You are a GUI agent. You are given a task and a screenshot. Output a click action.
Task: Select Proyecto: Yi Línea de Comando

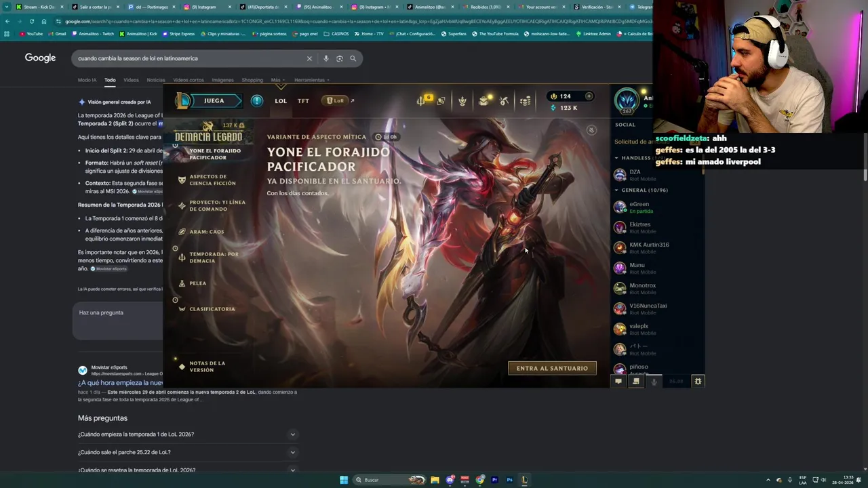(x=212, y=205)
